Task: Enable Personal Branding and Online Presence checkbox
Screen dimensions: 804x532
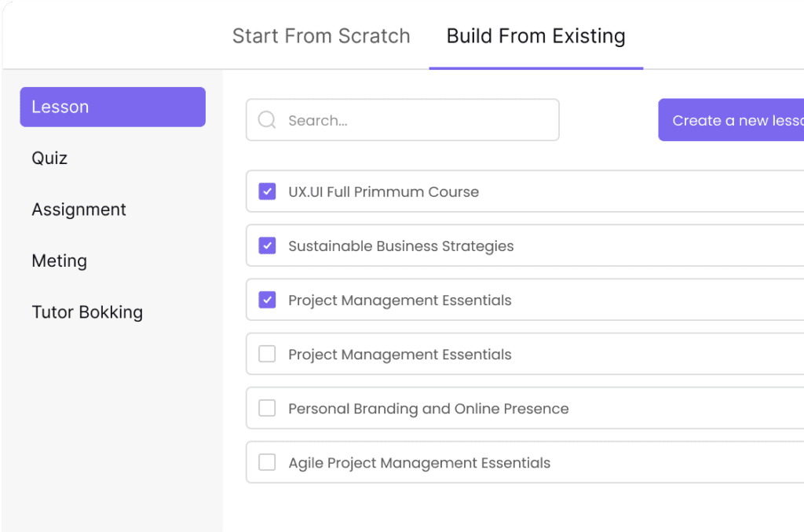Action: [x=267, y=408]
